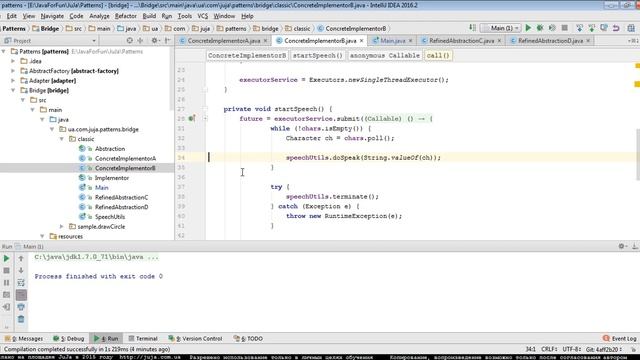Stop the process using the top toolbar square
The image size is (640, 360).
pyautogui.click(x=564, y=28)
